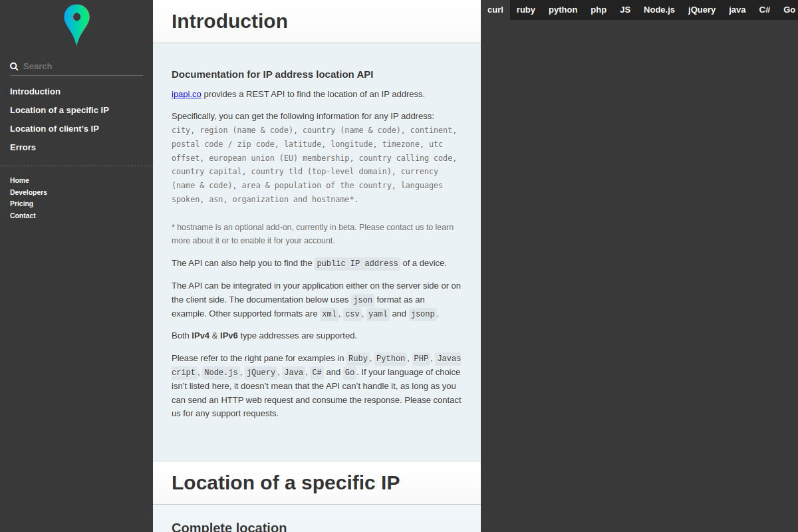Focus the Search input field
Viewport: 798px width, 532px height.
pyautogui.click(x=76, y=66)
